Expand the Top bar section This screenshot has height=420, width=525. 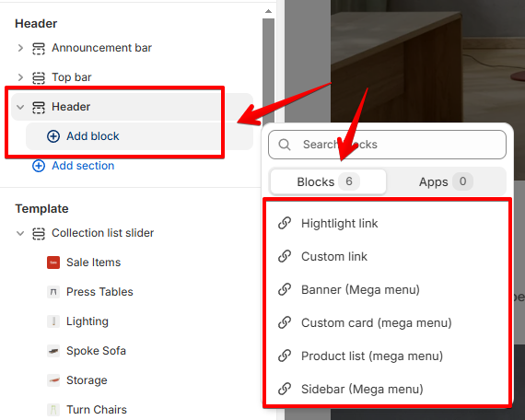(20, 77)
